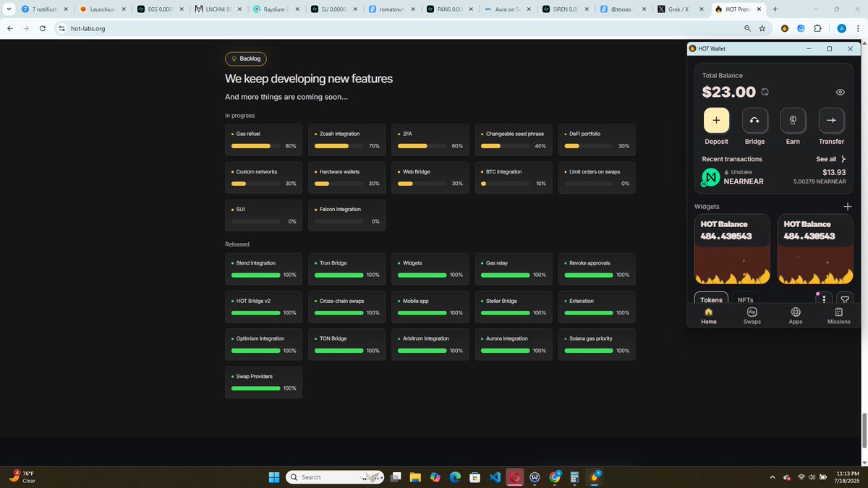Open a new browser tab
Screen dimensions: 868x488
coord(775,9)
